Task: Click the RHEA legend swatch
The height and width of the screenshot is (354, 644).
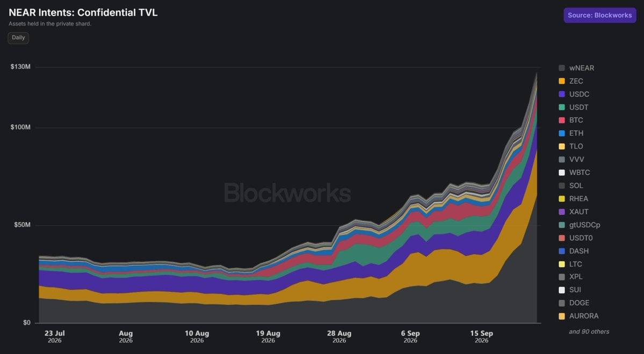Action: [x=561, y=199]
